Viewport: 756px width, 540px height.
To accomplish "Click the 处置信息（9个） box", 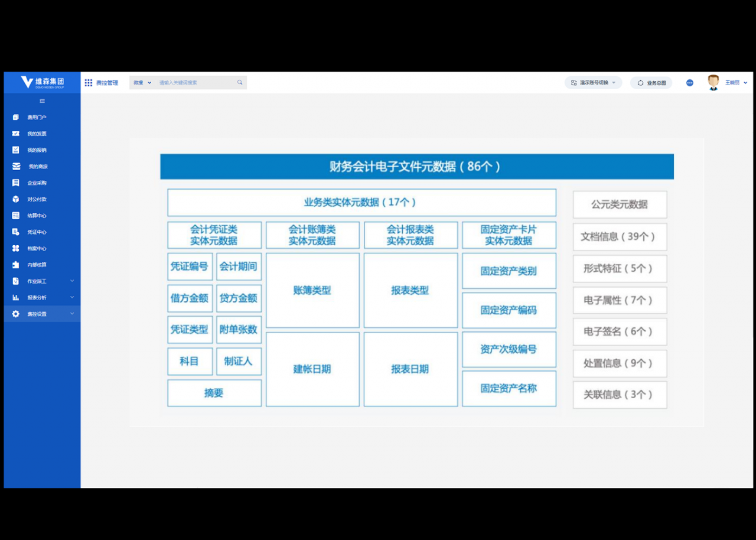I will [620, 363].
